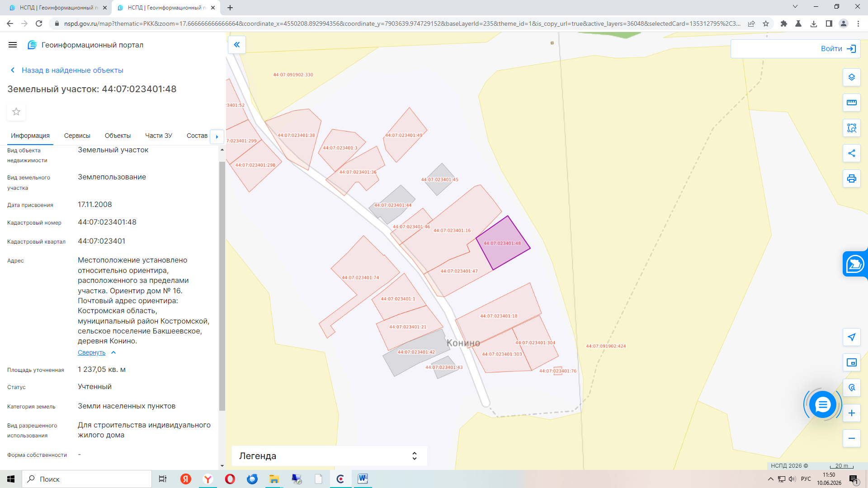The image size is (868, 488).
Task: Open File Explorer from the taskbar
Action: point(274,479)
